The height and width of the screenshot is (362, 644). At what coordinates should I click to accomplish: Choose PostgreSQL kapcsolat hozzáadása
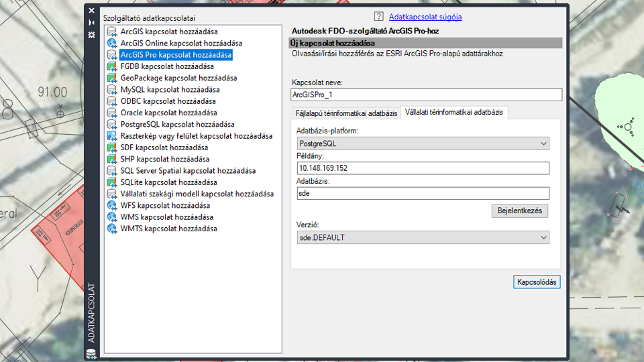coord(177,125)
